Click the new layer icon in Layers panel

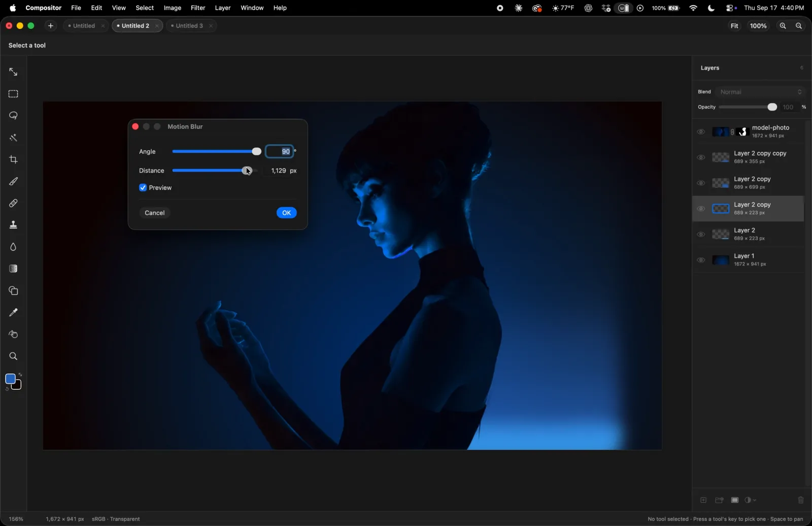coord(703,500)
